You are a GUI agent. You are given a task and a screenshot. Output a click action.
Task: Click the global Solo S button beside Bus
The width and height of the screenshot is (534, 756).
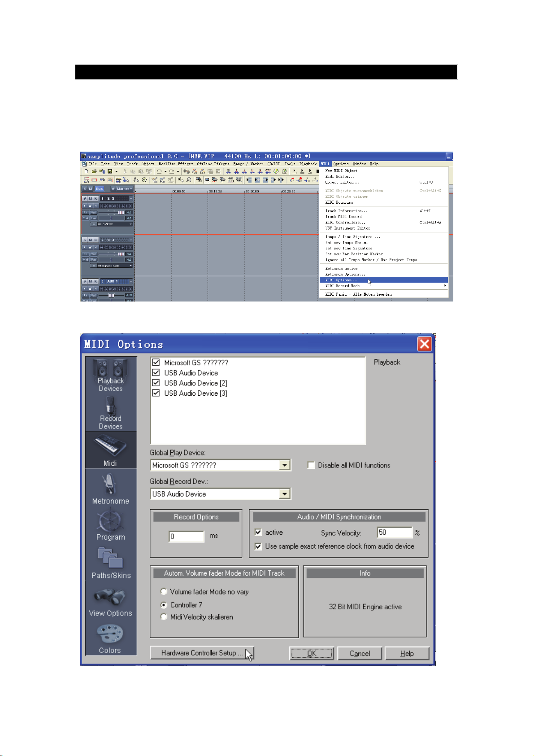[85, 189]
